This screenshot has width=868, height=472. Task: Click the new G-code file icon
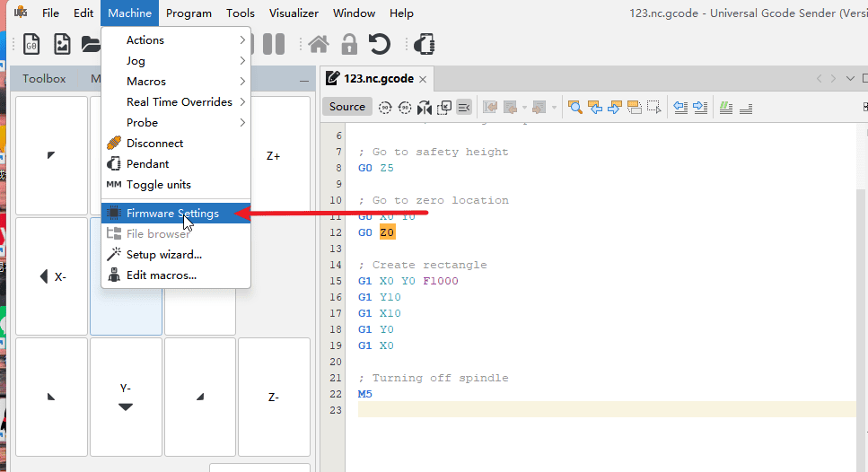click(x=31, y=44)
